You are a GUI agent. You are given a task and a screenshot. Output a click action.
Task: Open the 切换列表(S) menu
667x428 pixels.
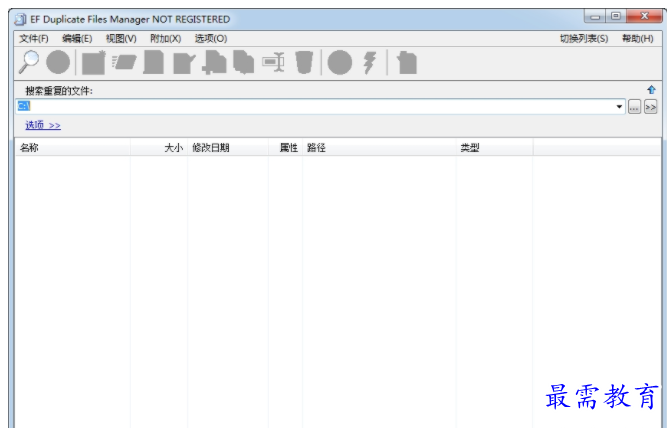click(584, 39)
